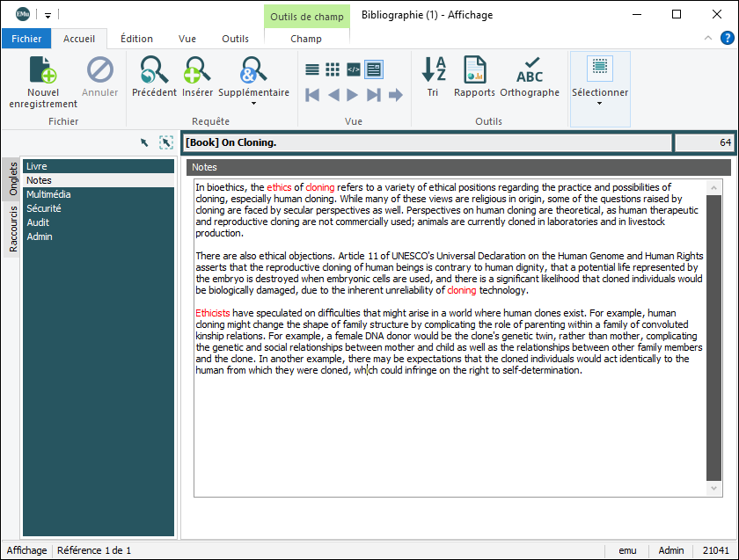Run the Orthographe spell check
The image size is (739, 560).
(530, 70)
